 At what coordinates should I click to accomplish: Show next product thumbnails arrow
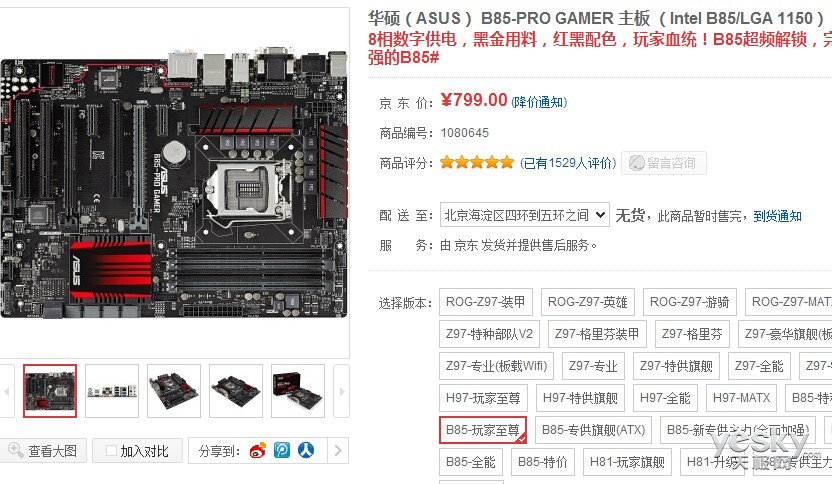[x=341, y=391]
